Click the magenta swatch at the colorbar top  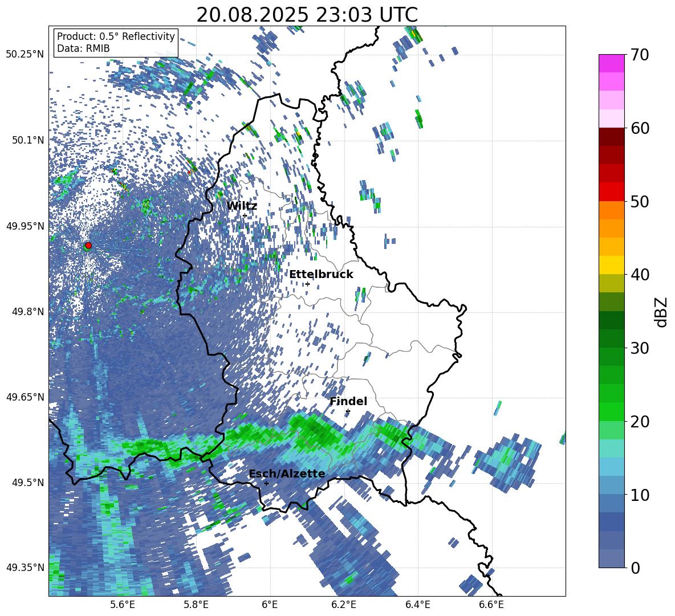point(611,63)
